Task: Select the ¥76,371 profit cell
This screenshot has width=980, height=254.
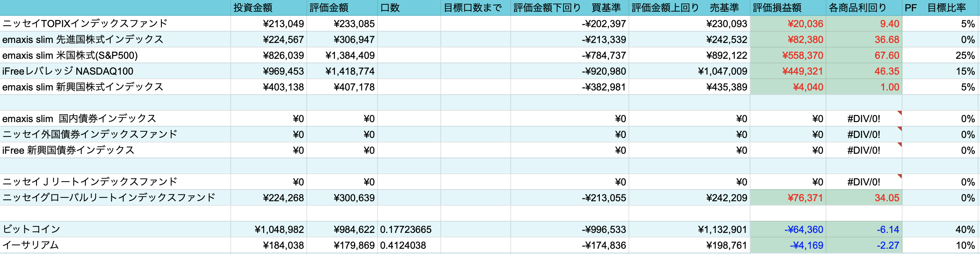Action: coord(788,197)
